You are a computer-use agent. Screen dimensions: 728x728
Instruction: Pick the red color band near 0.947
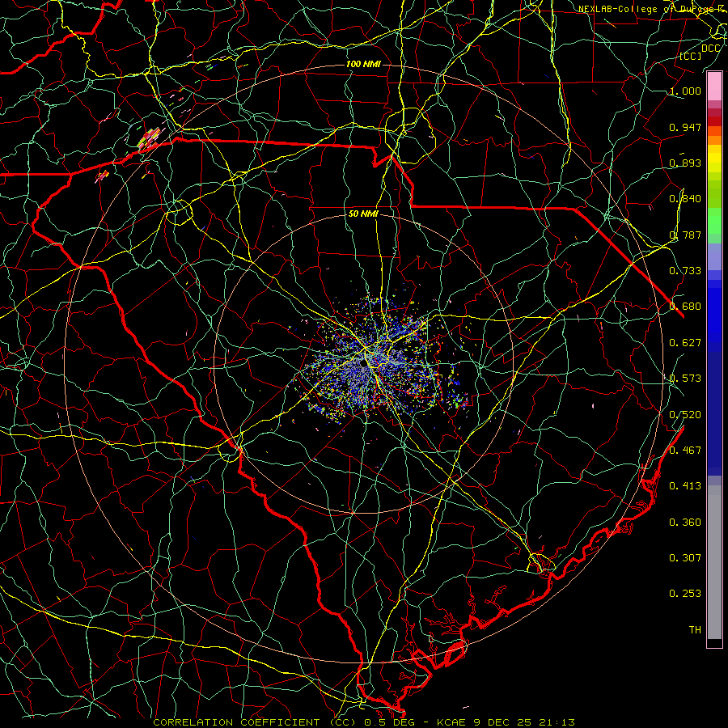[714, 121]
